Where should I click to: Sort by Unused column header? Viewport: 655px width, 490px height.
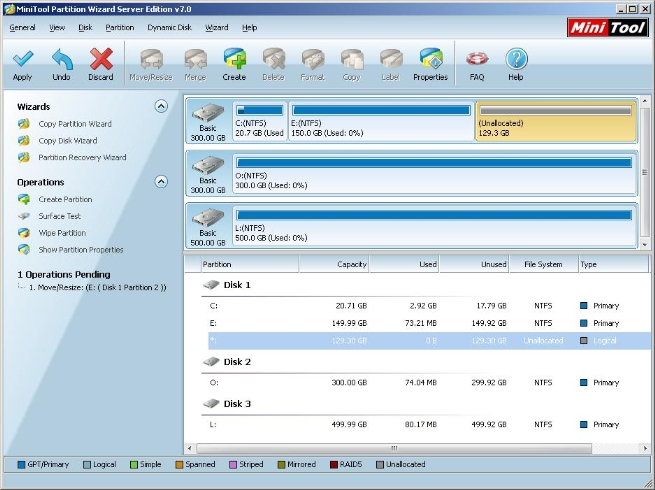[475, 264]
